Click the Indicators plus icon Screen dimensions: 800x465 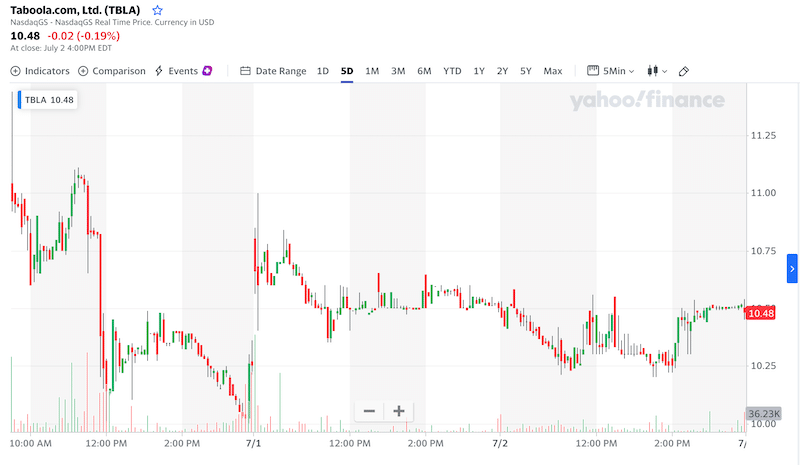15,71
